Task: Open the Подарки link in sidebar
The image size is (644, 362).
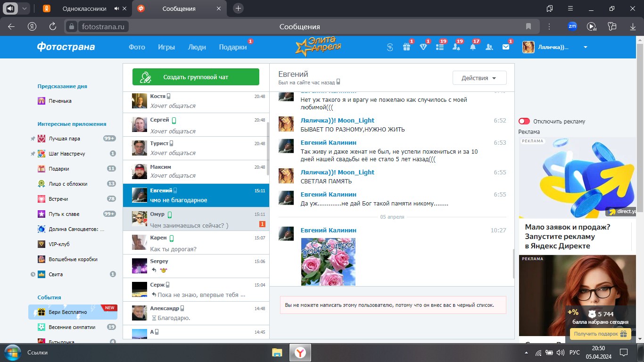Action: point(59,169)
